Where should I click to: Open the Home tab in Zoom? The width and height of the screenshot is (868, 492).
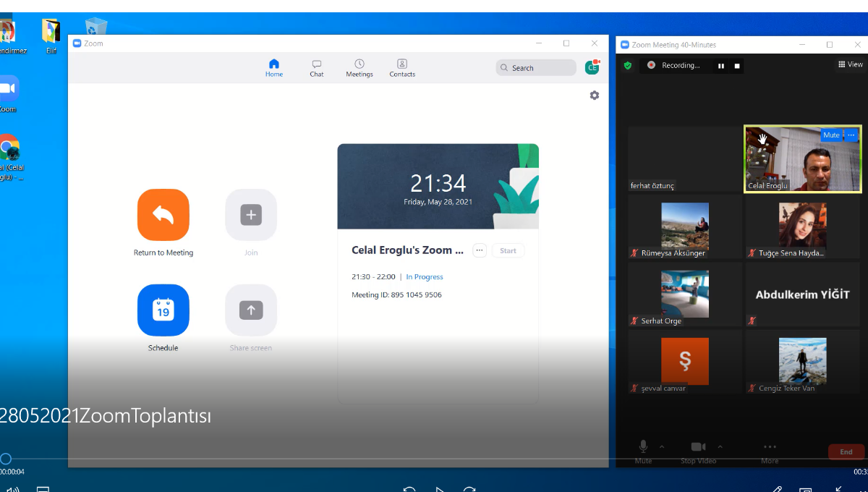click(274, 68)
